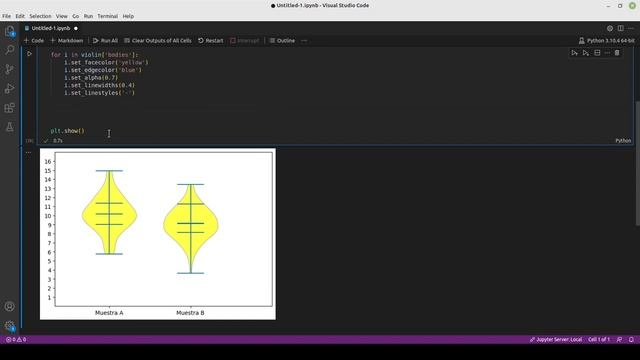Click the violin plot output image

(158, 234)
